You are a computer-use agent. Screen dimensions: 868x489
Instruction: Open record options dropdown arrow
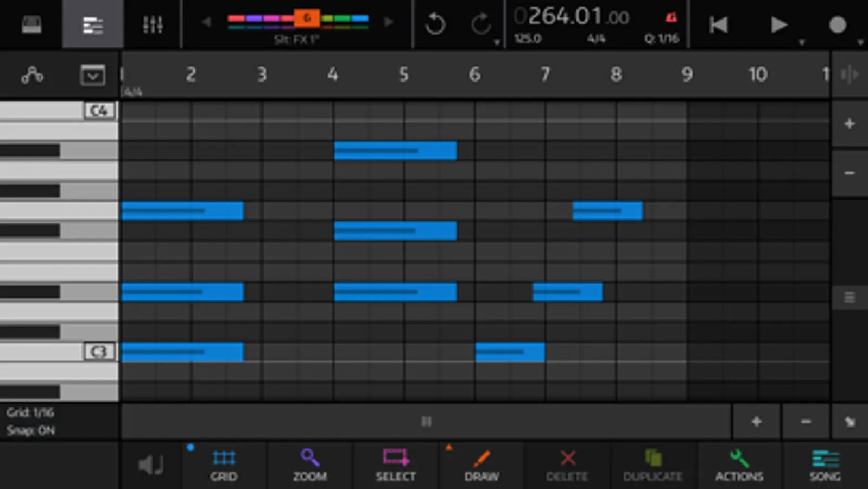tap(861, 42)
